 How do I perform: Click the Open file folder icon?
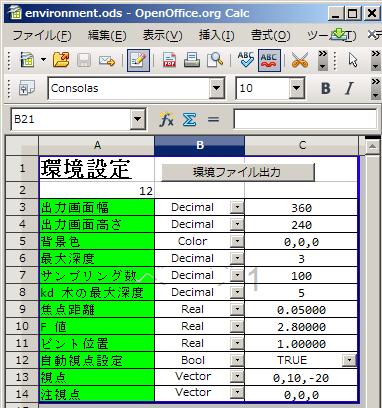coord(61,61)
